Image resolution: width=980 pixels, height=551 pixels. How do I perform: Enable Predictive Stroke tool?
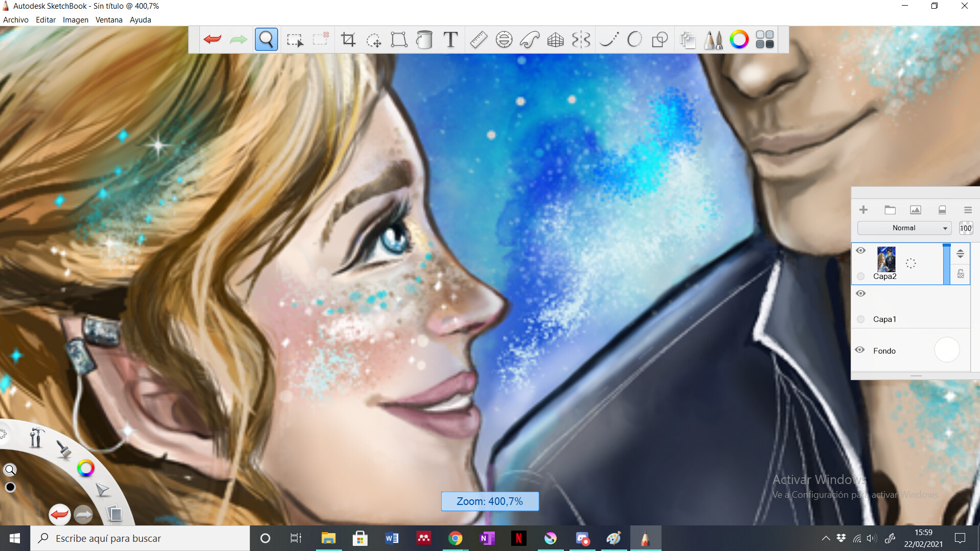(634, 39)
